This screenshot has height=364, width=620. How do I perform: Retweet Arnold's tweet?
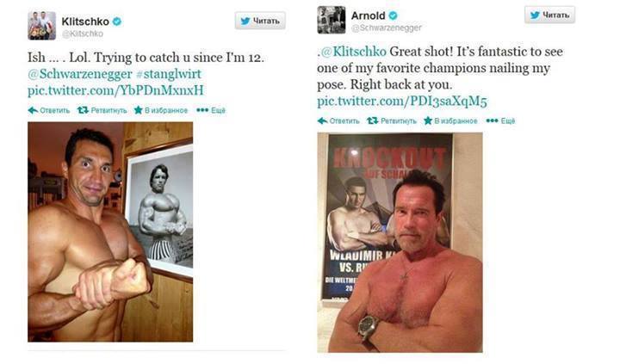tap(373, 120)
